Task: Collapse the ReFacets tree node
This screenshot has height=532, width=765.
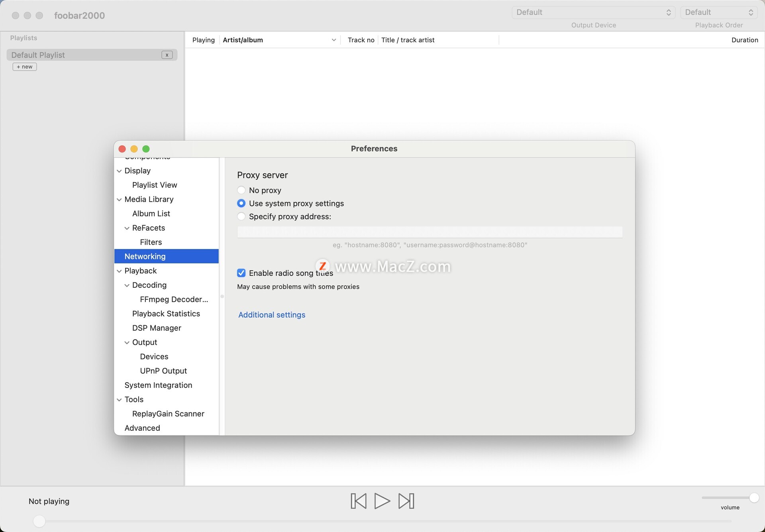Action: click(x=127, y=228)
